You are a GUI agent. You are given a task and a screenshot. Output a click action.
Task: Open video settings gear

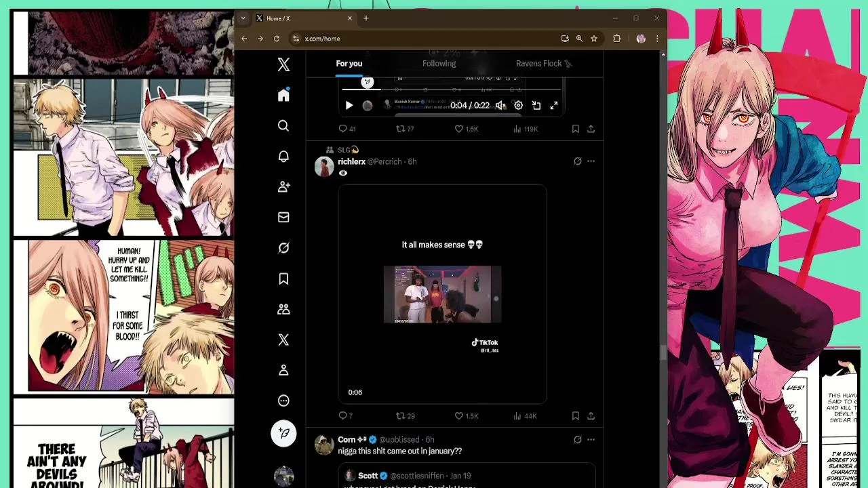coord(518,106)
